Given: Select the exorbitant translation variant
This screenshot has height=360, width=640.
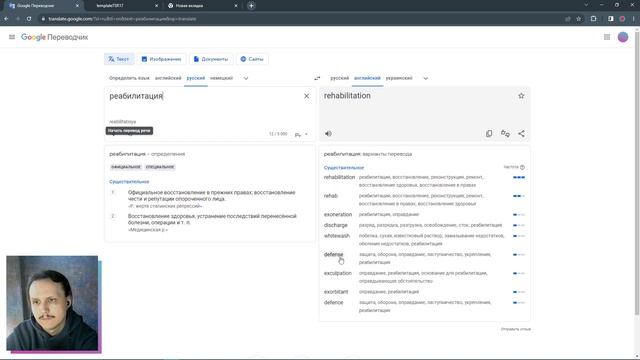Looking at the screenshot, I should [x=336, y=292].
